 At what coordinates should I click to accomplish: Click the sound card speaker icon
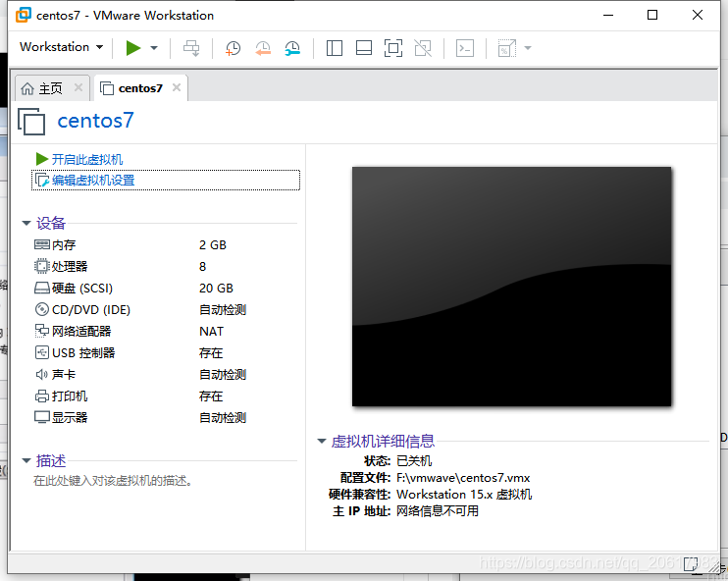click(42, 374)
